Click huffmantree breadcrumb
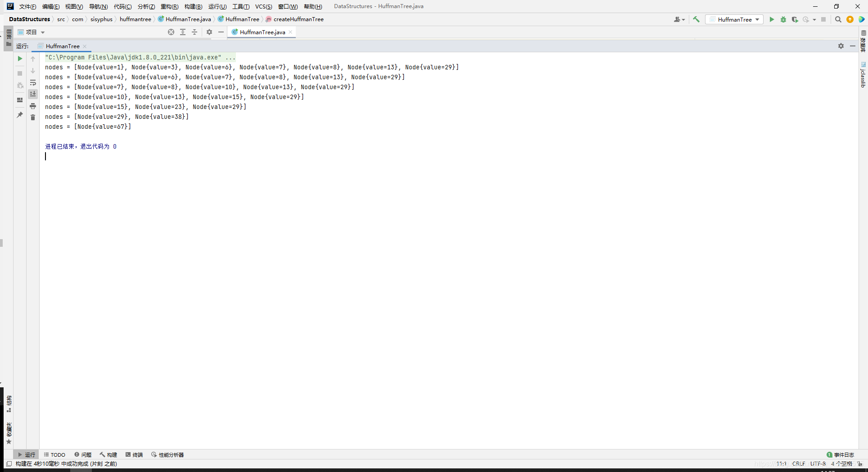This screenshot has width=868, height=472. [136, 19]
